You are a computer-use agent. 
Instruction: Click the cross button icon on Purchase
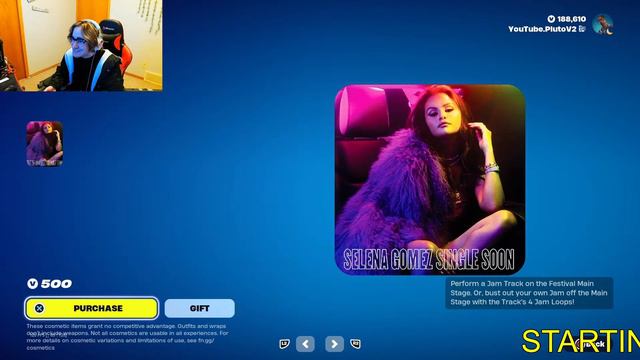pos(39,308)
